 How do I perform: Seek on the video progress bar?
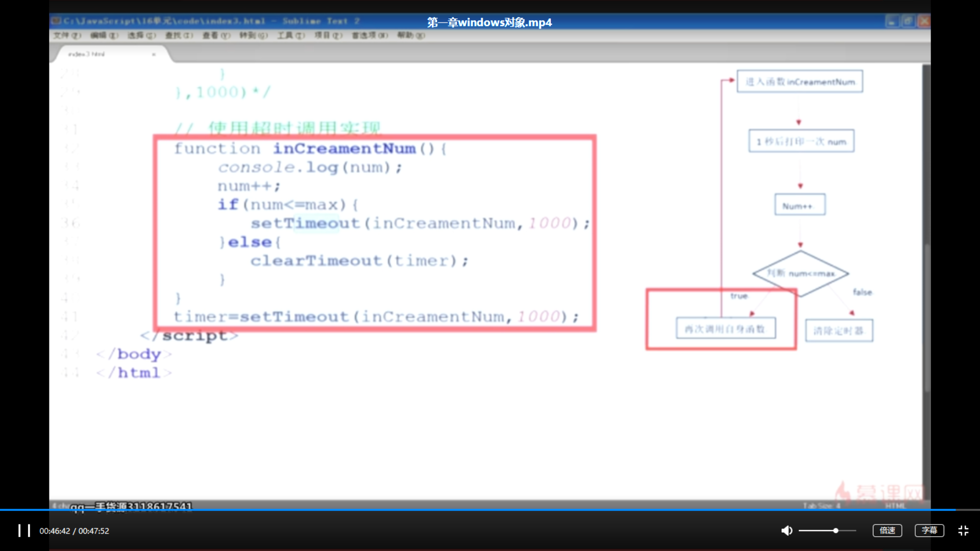pos(490,510)
